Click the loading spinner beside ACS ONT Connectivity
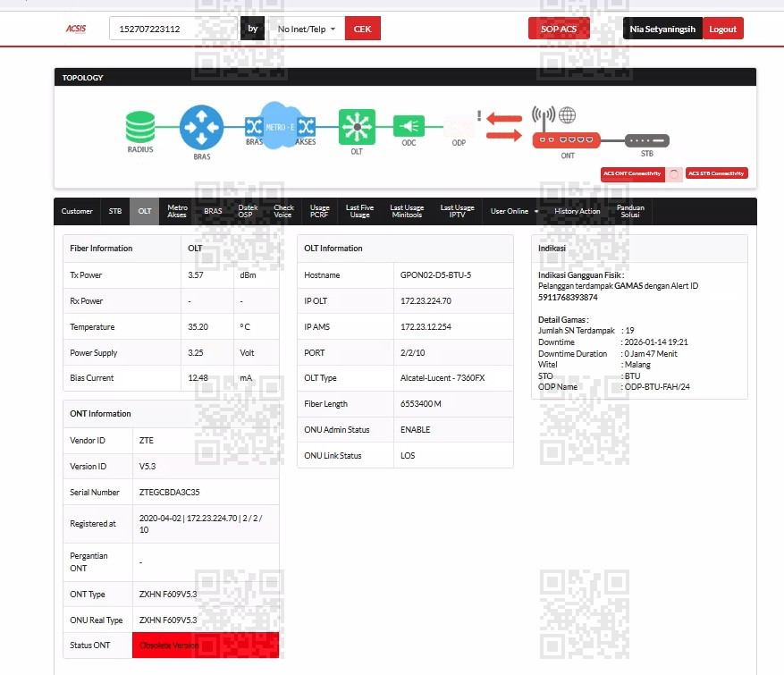Screen dimensions: 784x675 pyautogui.click(x=674, y=174)
